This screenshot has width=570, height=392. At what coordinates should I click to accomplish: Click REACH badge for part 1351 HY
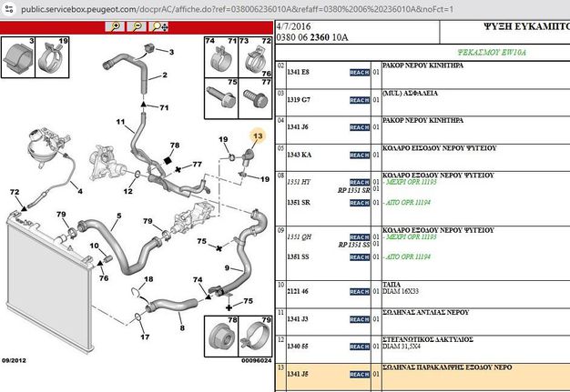pos(360,182)
